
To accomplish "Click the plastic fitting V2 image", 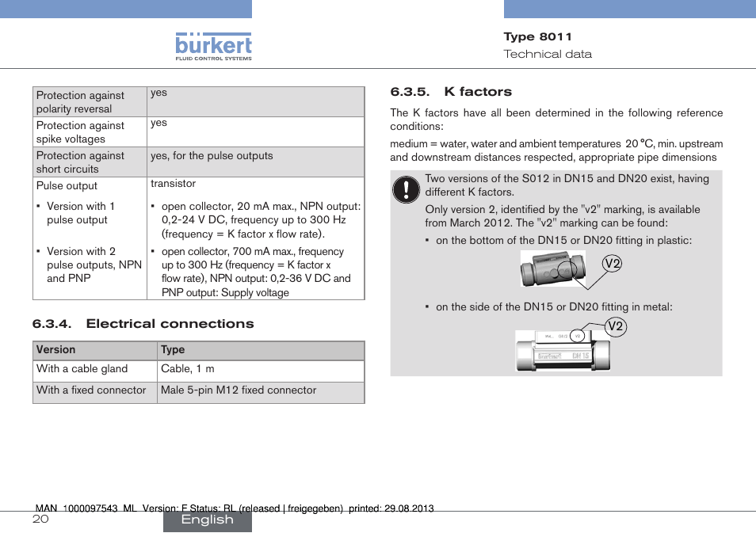I will (553, 269).
